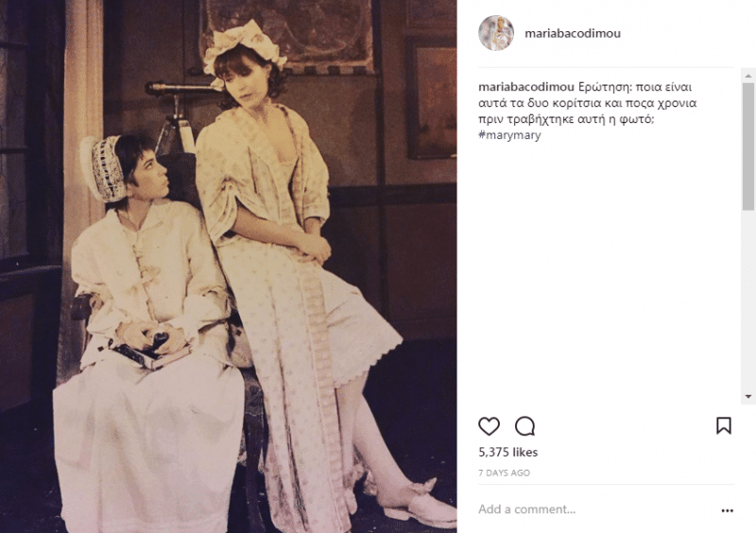Viewport: 756px width, 533px height.
Task: Click the mariabacodimou username in the header
Action: 573,33
